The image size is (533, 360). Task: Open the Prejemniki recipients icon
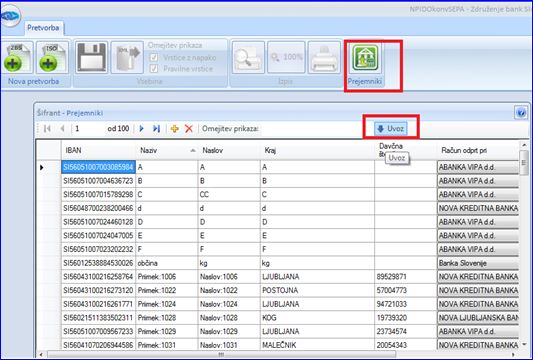pos(364,57)
